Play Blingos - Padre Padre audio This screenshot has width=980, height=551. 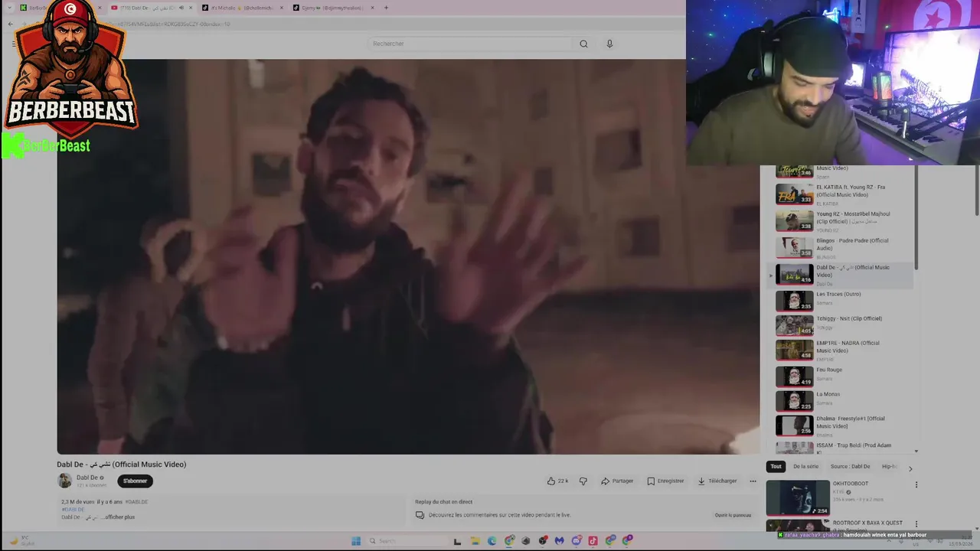coord(841,247)
